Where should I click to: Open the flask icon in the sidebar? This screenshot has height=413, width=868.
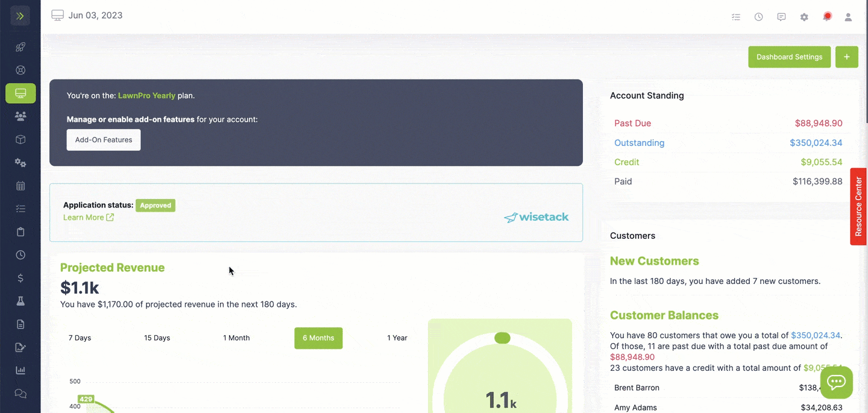[x=20, y=301]
